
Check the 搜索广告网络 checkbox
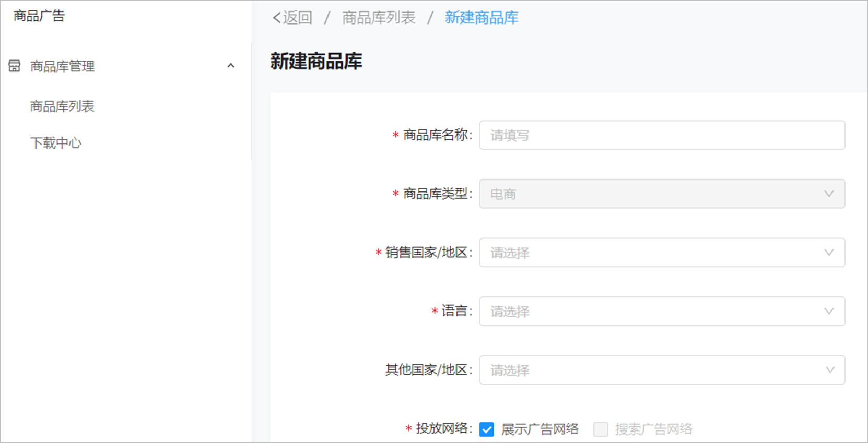tap(601, 429)
